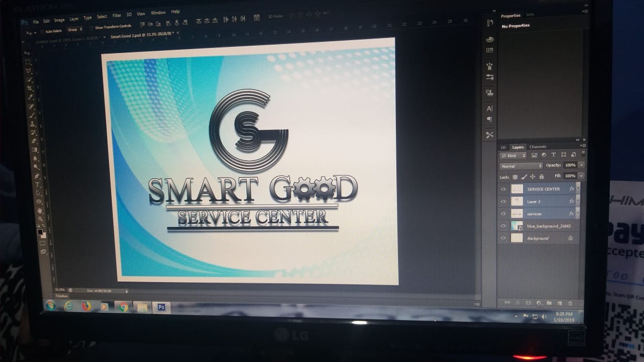Select the Brush tool
The height and width of the screenshot is (362, 644).
coord(32,115)
